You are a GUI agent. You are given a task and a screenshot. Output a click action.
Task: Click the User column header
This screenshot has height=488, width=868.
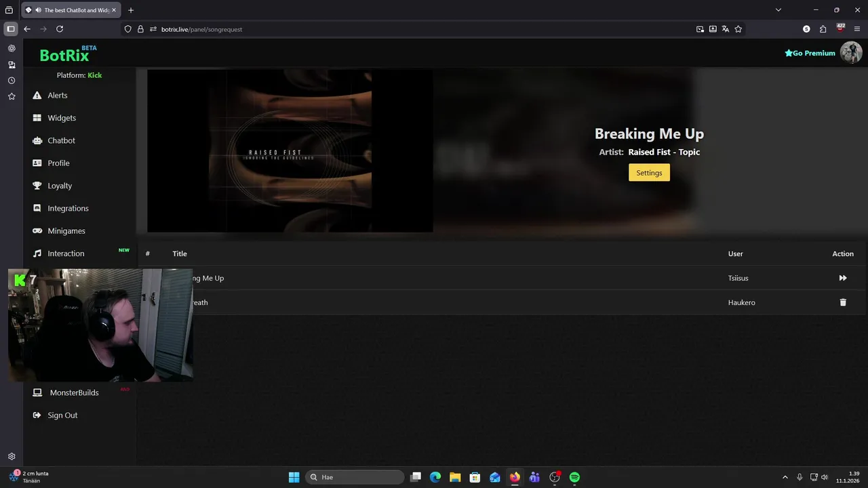click(x=736, y=253)
